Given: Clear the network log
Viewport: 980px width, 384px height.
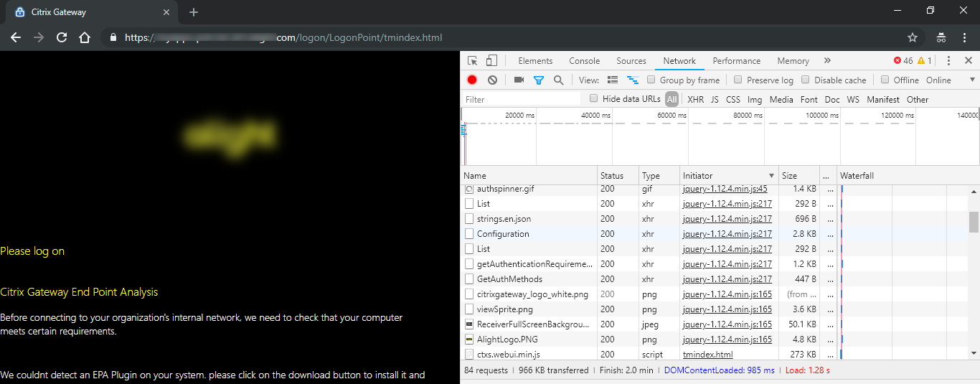Looking at the screenshot, I should 492,80.
